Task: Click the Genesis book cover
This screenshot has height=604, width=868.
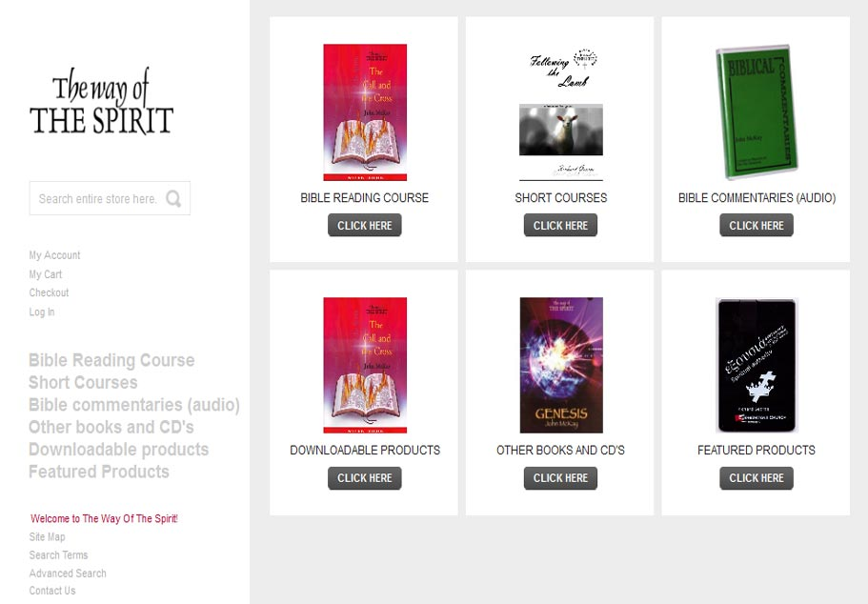Action: point(561,366)
